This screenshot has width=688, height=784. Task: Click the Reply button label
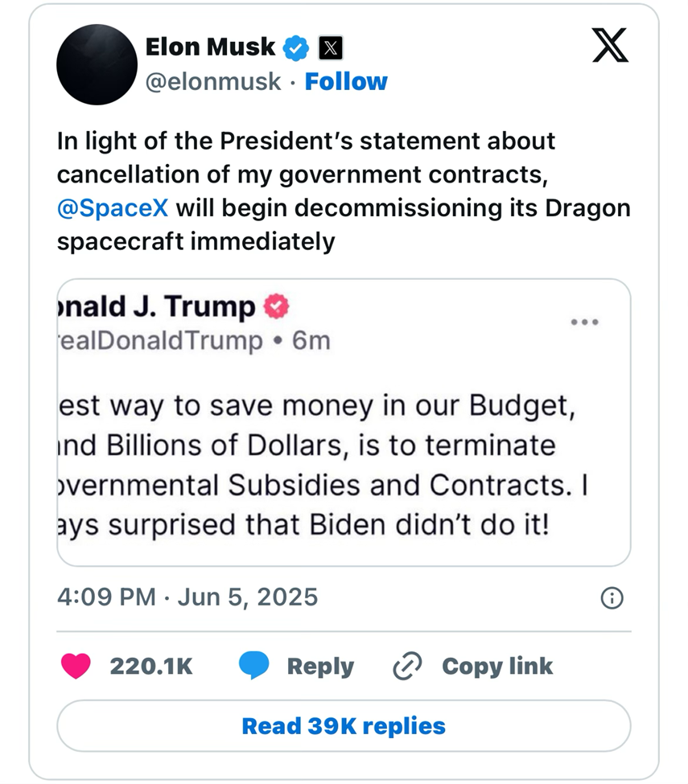point(320,667)
